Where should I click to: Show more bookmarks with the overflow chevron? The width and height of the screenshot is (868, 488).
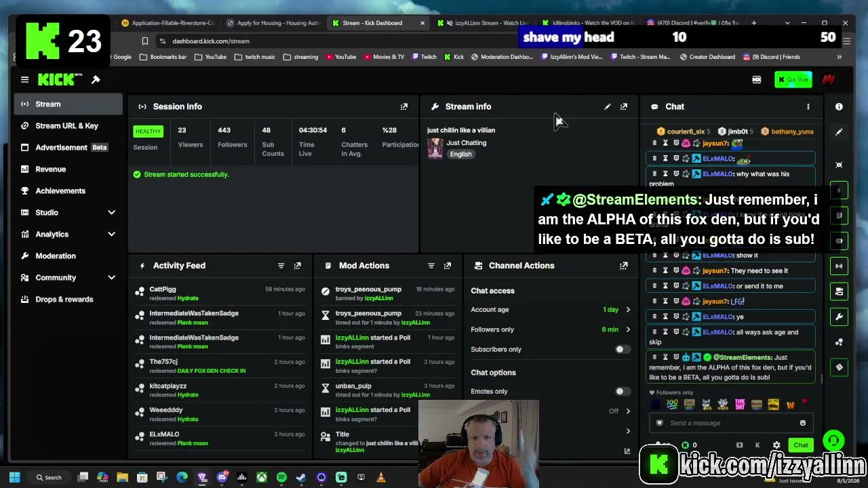(x=839, y=57)
